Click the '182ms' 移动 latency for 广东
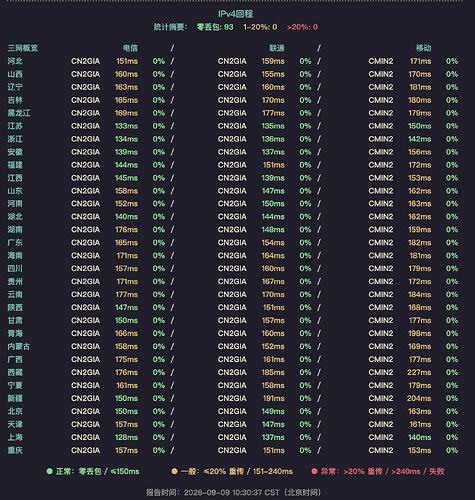Viewport: 475px width, 500px height. click(x=420, y=243)
